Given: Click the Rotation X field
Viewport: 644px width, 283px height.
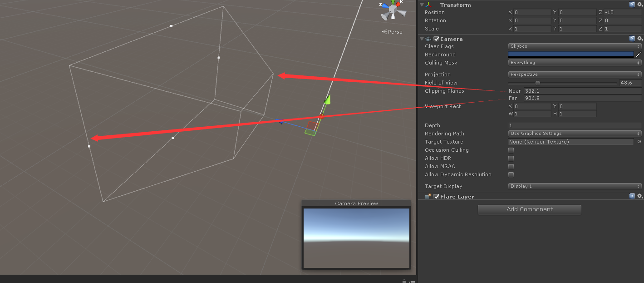Looking at the screenshot, I should pyautogui.click(x=532, y=20).
